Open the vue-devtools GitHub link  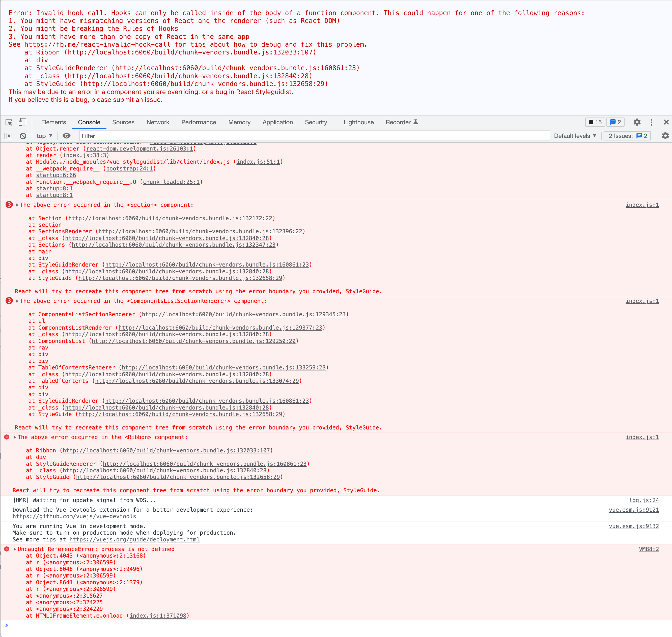pyautogui.click(x=74, y=516)
